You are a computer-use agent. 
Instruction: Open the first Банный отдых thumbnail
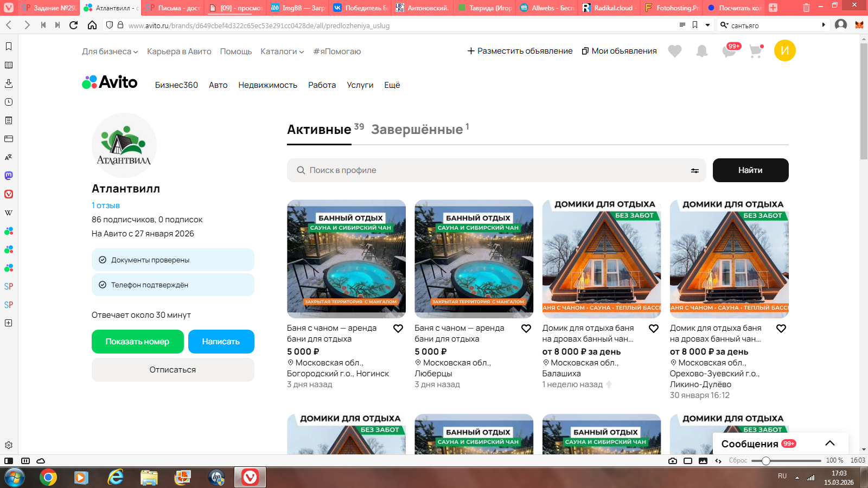pyautogui.click(x=346, y=259)
